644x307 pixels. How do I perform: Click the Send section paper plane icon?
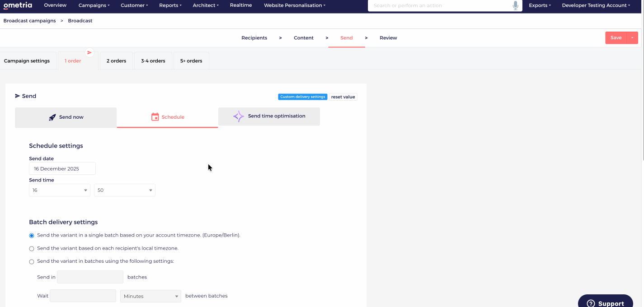point(18,96)
